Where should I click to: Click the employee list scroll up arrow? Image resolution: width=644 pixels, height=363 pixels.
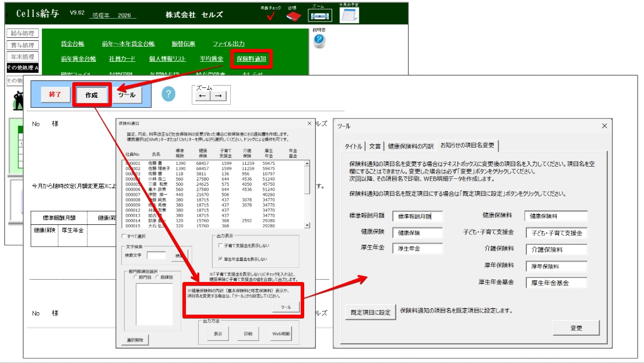tap(307, 163)
